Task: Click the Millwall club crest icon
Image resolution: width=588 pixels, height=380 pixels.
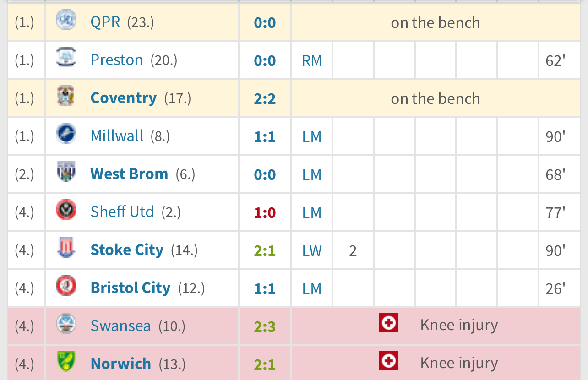Action: [x=66, y=134]
